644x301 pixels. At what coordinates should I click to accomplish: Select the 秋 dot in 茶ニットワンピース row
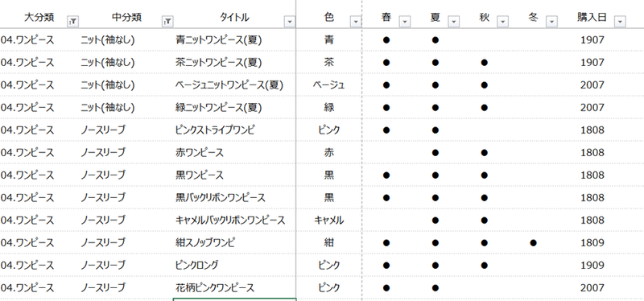tap(485, 63)
